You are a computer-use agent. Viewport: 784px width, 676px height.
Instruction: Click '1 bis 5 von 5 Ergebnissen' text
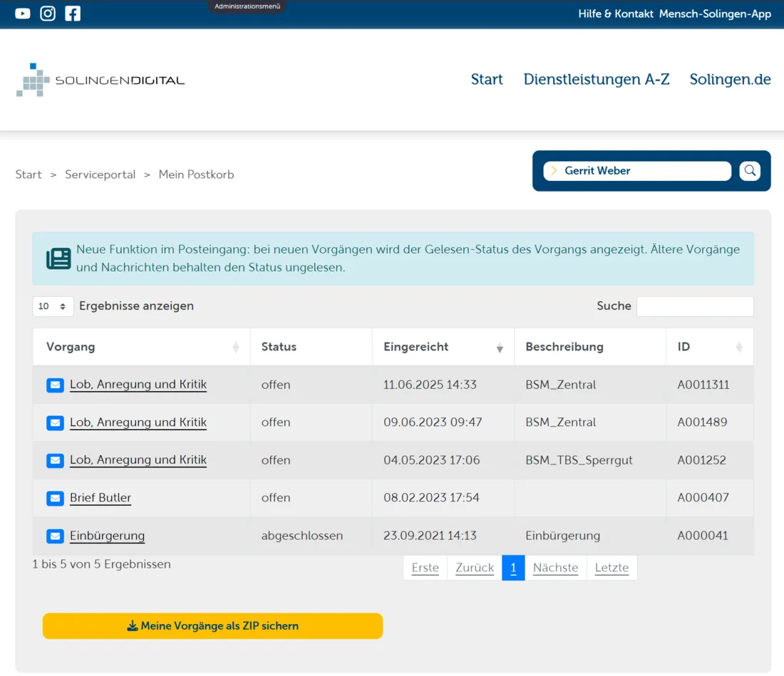coord(101,564)
